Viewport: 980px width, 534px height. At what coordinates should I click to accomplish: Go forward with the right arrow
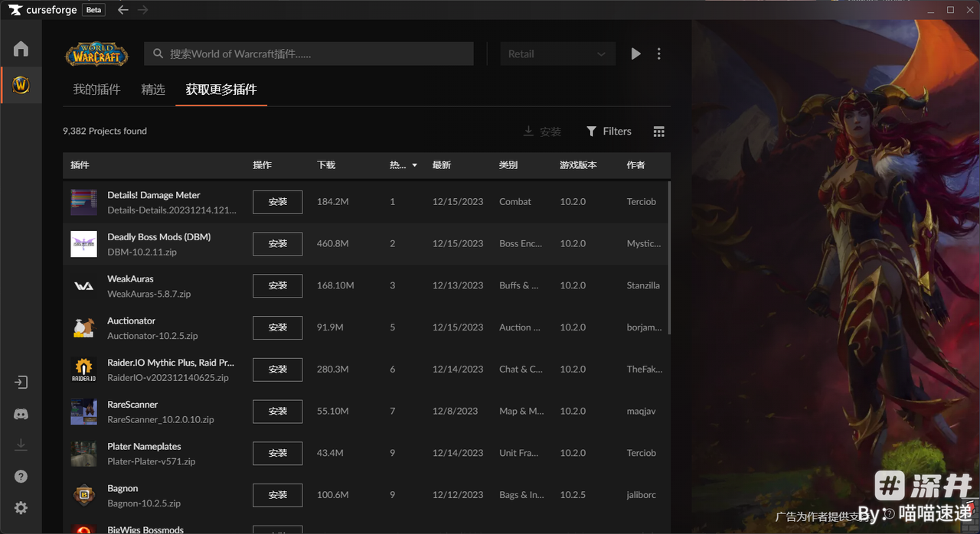(143, 10)
